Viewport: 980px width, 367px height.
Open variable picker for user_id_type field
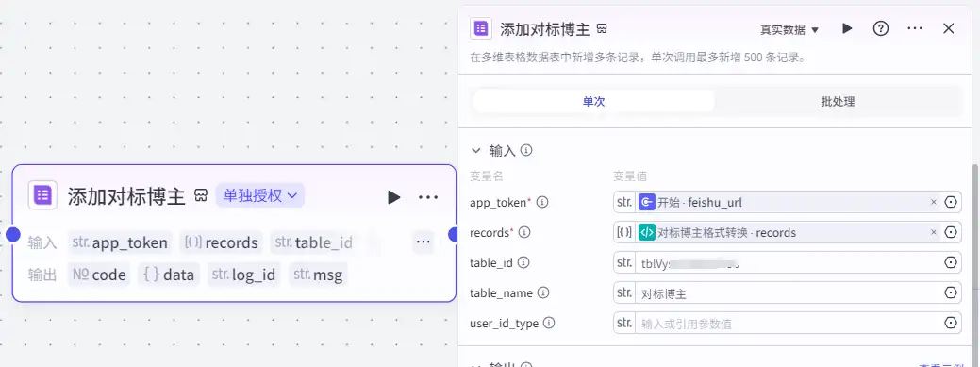click(951, 323)
